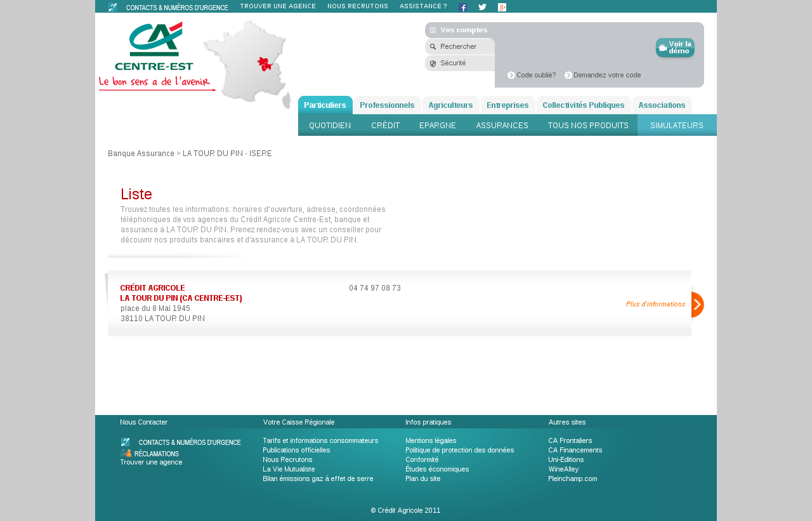Viewport: 812px width, 521px height.
Task: Click camera icon on Voir la démo
Action: tap(663, 48)
